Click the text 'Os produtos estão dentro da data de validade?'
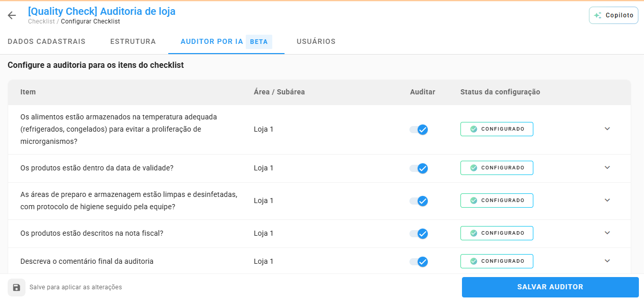This screenshot has width=644, height=300. (x=97, y=168)
